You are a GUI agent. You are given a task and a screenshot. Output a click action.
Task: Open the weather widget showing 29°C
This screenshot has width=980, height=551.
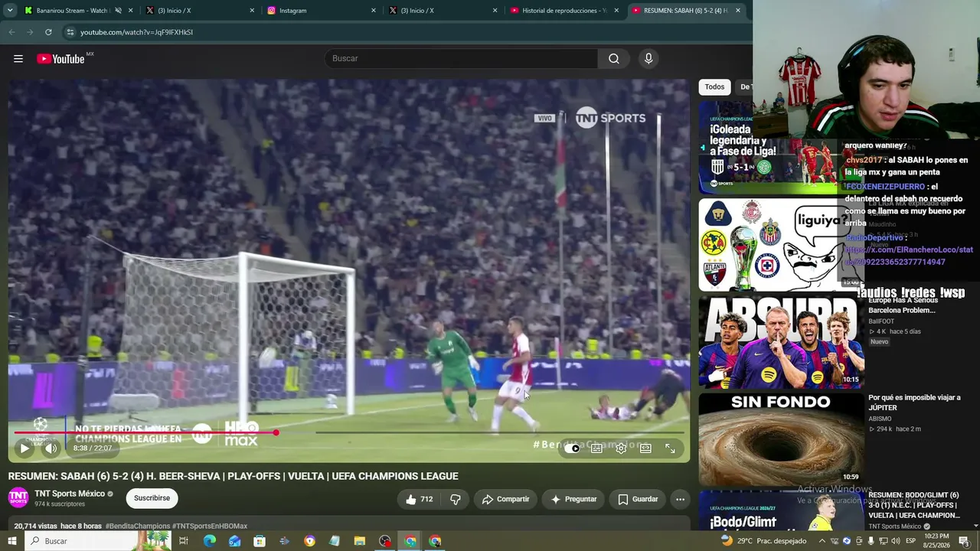coord(763,541)
